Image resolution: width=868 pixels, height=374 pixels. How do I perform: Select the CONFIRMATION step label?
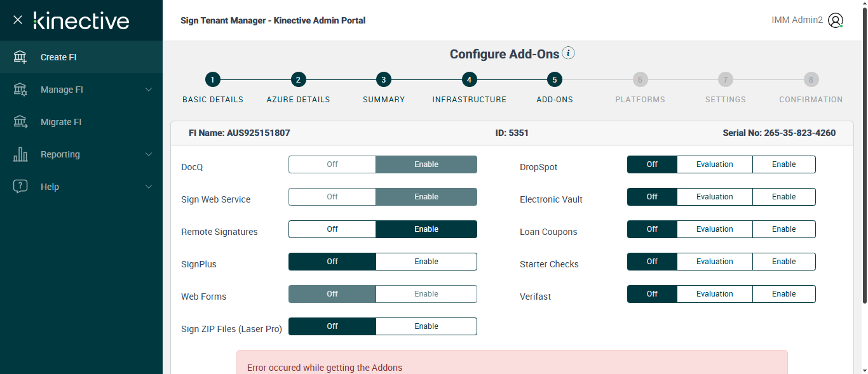(x=811, y=100)
